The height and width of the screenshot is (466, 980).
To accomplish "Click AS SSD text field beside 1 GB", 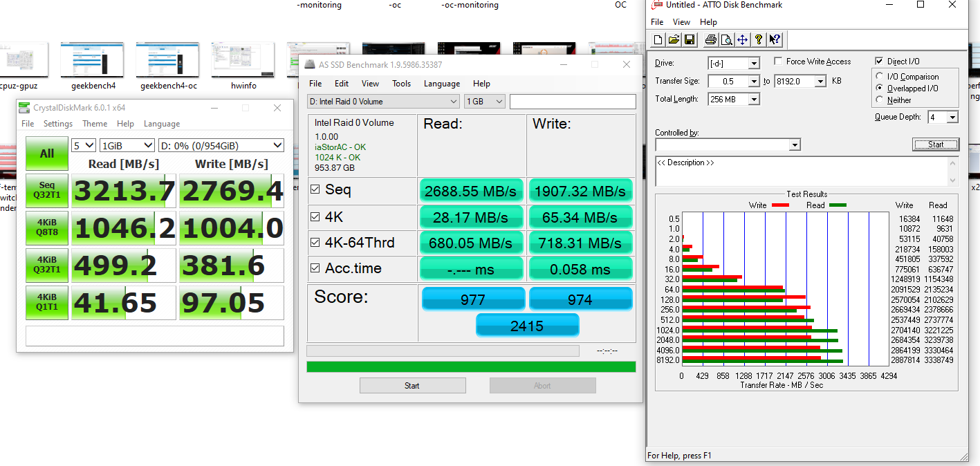I will [573, 102].
